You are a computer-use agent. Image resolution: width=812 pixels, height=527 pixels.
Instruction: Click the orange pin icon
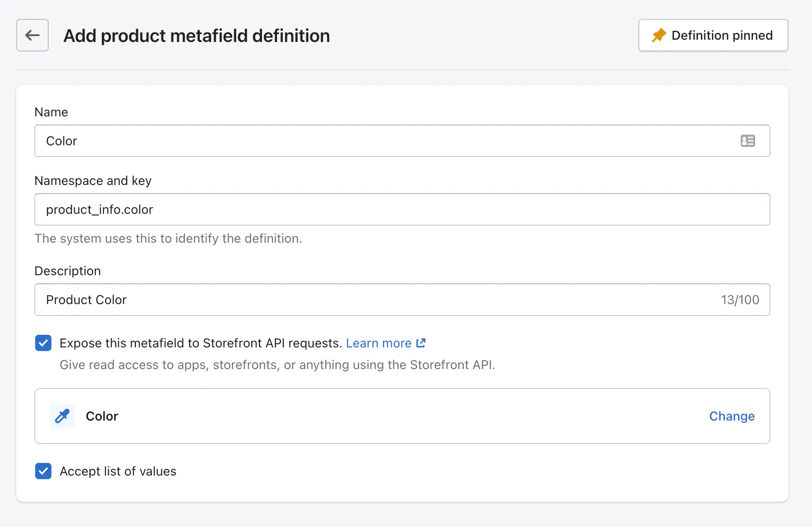[659, 35]
